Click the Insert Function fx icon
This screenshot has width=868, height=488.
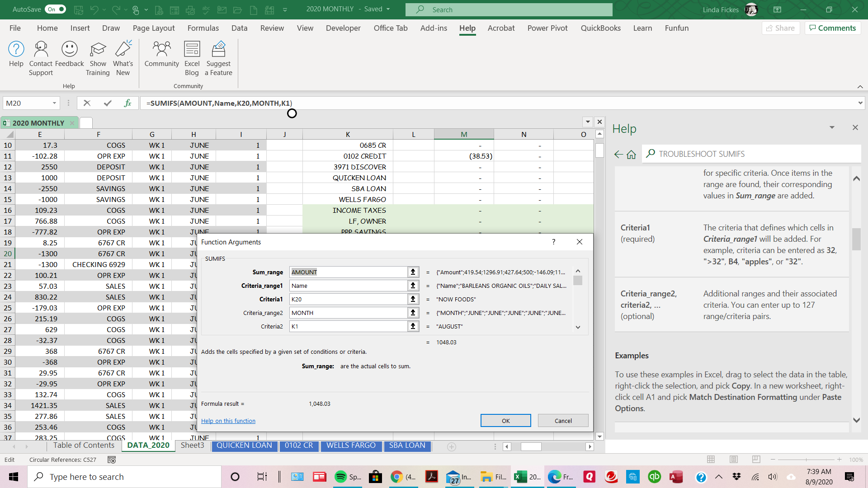coord(127,103)
